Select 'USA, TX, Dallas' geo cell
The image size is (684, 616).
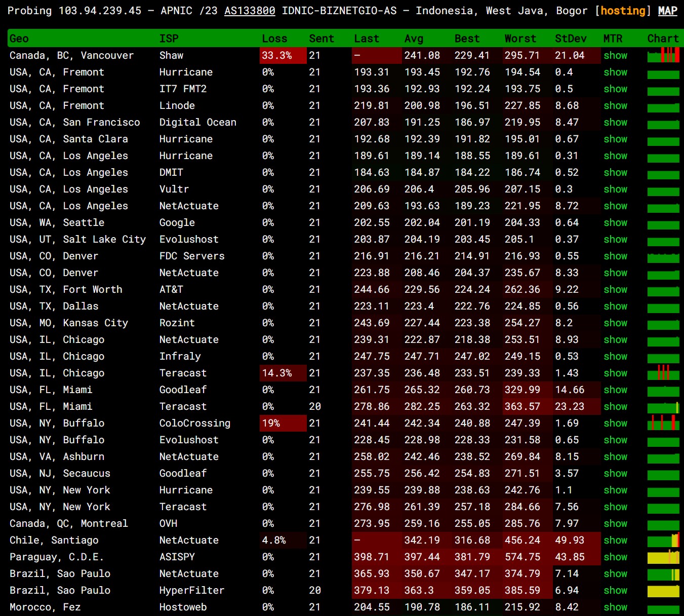coord(54,306)
